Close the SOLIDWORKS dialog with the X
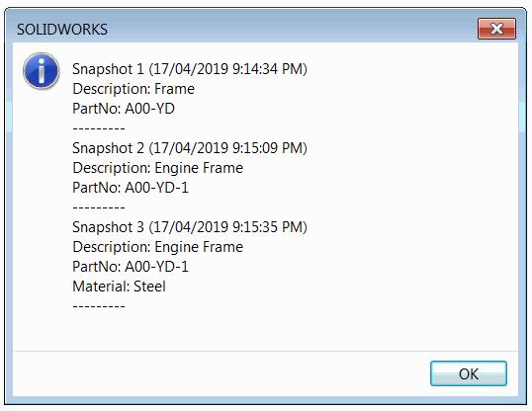The width and height of the screenshot is (532, 411). (x=496, y=29)
